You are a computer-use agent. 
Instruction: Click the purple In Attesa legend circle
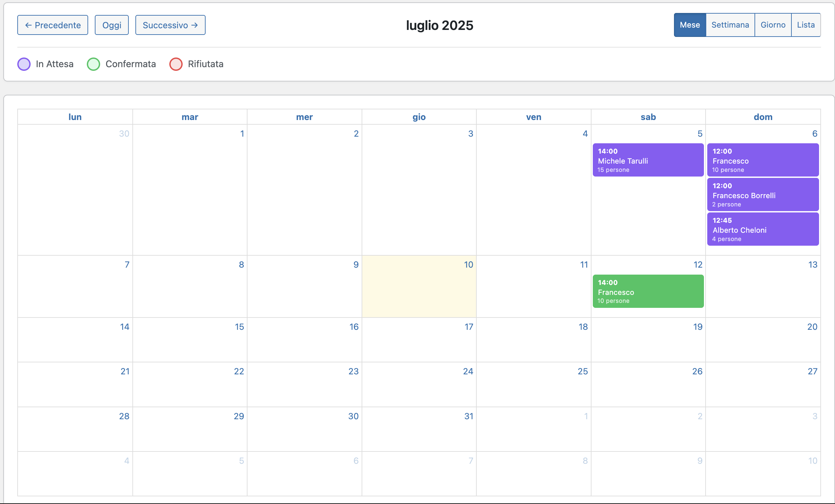point(24,64)
